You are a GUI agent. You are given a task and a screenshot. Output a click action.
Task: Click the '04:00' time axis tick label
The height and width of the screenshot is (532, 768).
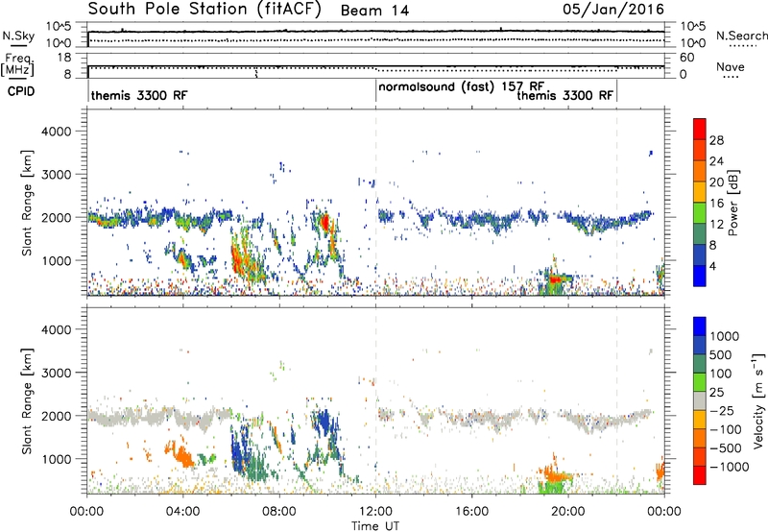coord(183,512)
